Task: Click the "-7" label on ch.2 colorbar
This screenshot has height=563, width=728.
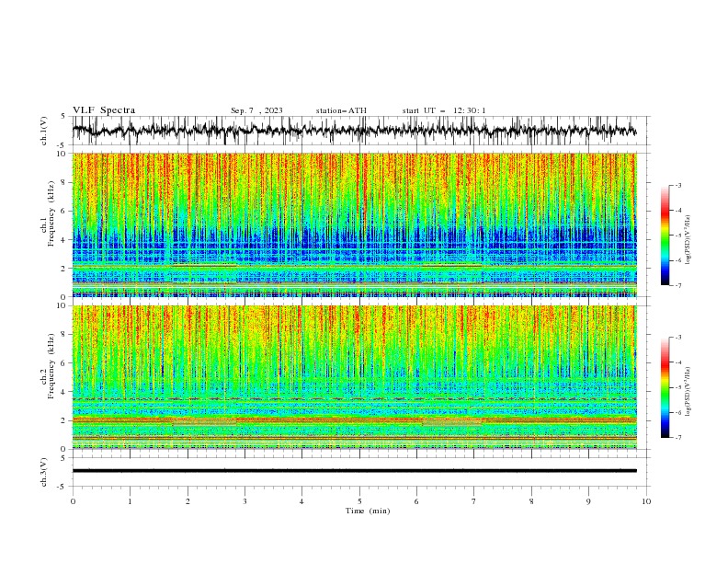Action: tap(677, 437)
